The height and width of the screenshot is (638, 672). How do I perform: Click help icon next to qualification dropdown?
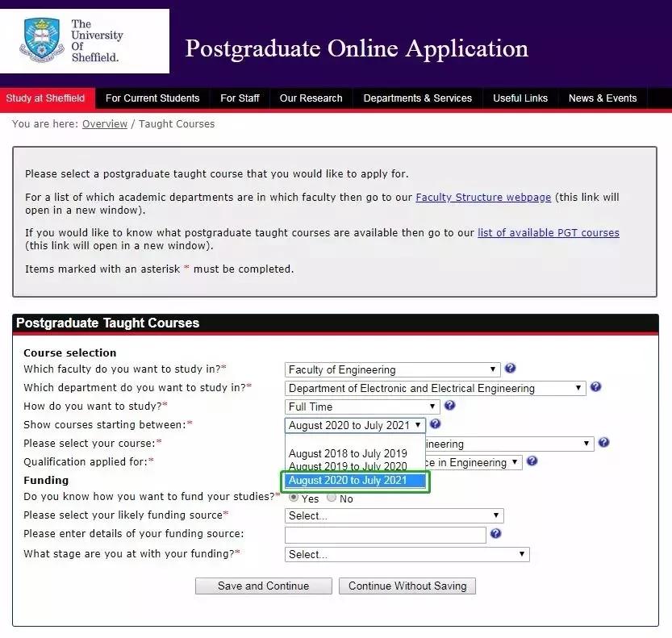pos(532,461)
